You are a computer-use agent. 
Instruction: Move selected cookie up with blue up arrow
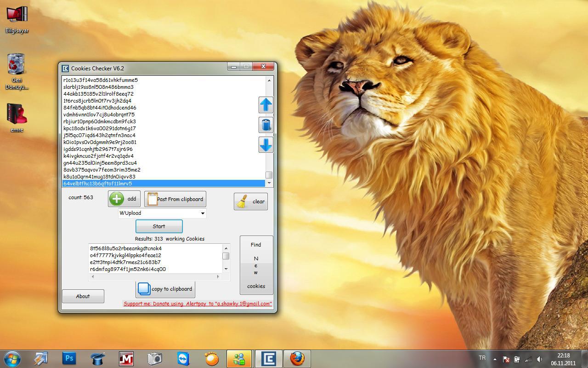tap(266, 105)
